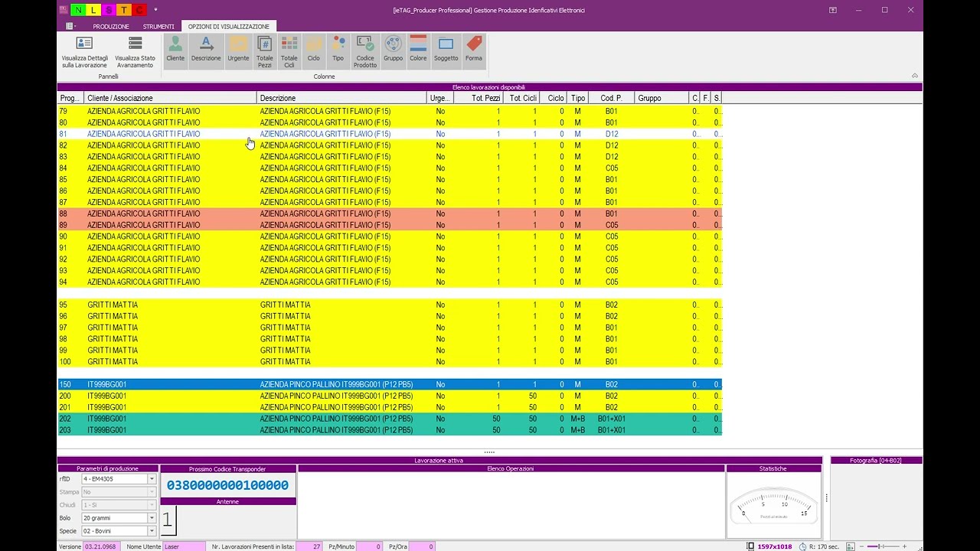Toggle the Descrizione column button
980x551 pixels.
206,51
